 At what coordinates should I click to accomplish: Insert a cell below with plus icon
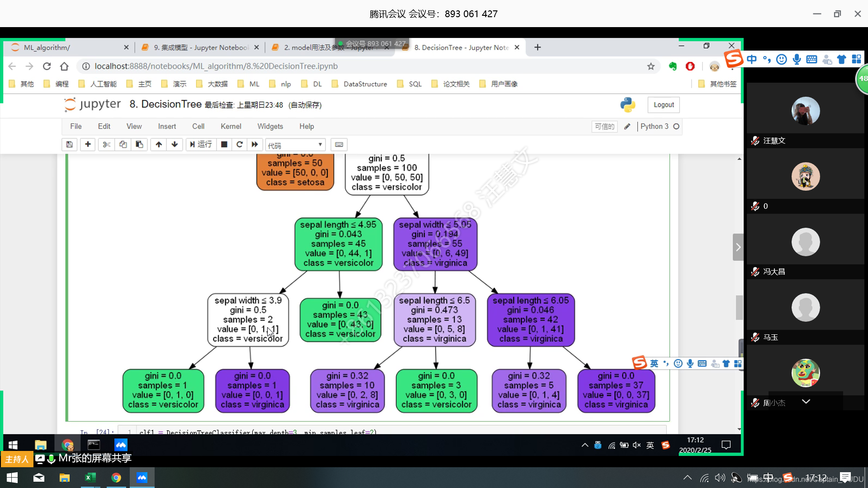point(88,145)
